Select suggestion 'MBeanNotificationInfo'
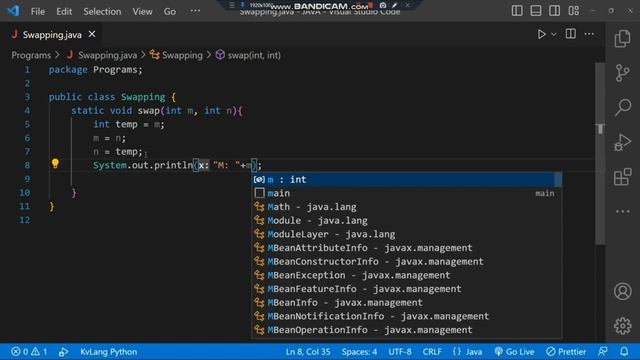 pos(407,316)
